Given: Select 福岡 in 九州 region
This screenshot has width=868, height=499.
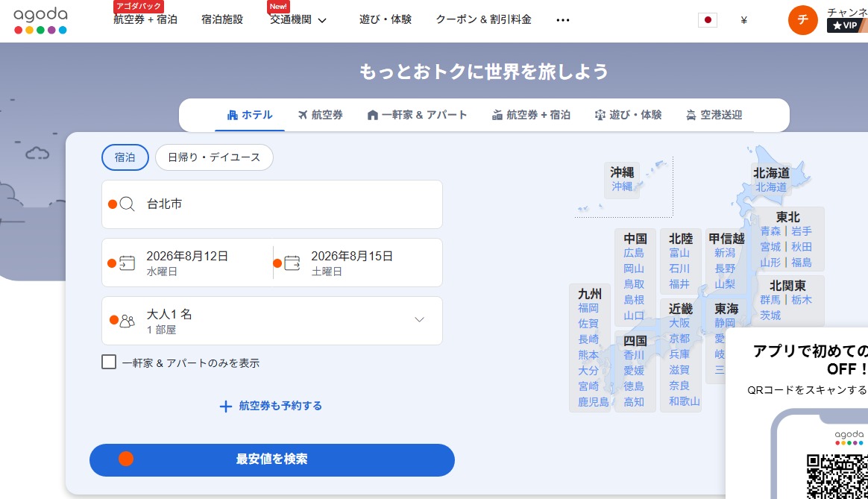Looking at the screenshot, I should point(588,308).
